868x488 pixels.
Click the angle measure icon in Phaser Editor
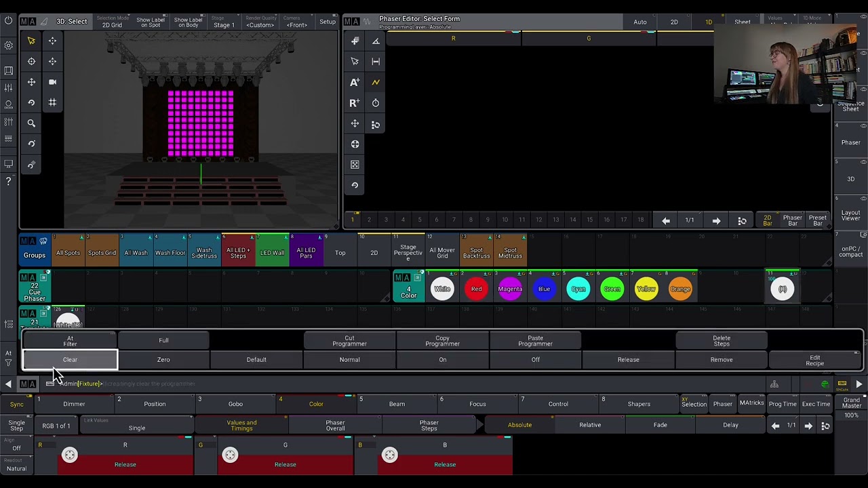pyautogui.click(x=376, y=41)
